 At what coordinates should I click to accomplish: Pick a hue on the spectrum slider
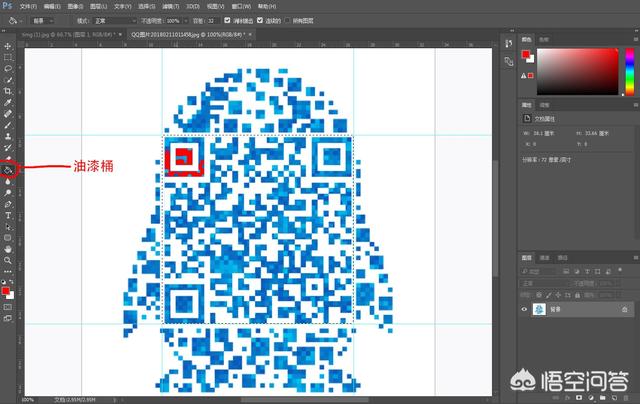[x=630, y=71]
